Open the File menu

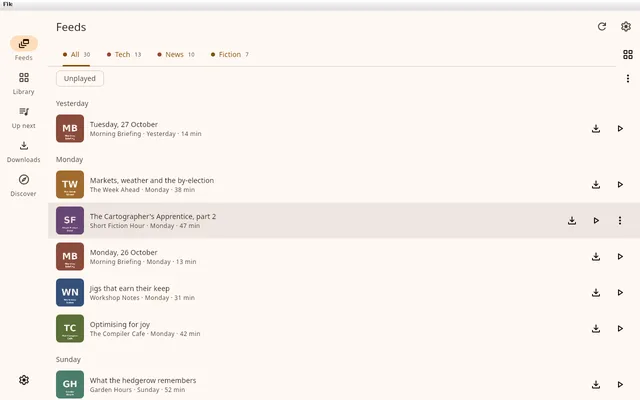point(8,4)
